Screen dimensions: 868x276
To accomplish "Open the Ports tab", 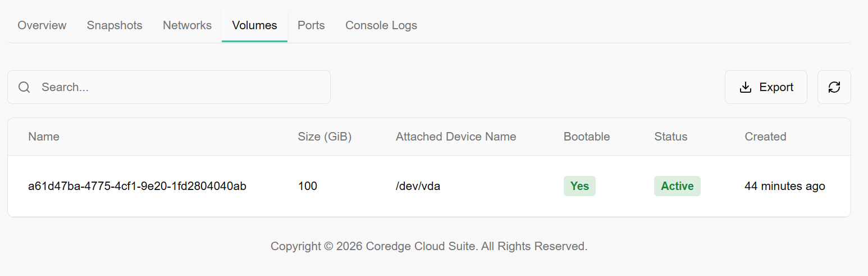I will [x=311, y=25].
